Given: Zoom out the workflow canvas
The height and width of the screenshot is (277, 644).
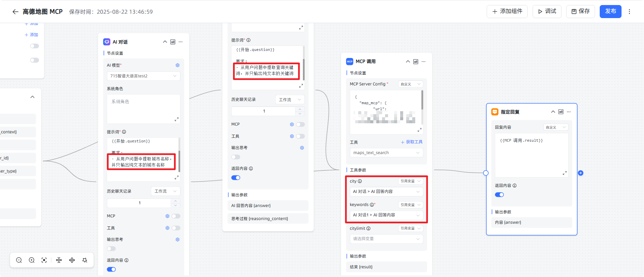Looking at the screenshot, I should point(19,260).
